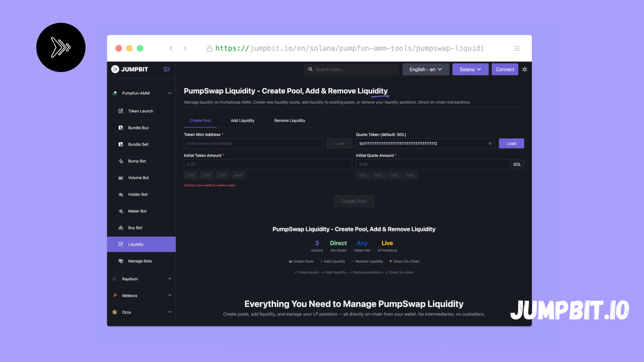The height and width of the screenshot is (362, 644).
Task: Open the Solana network dropdown
Action: pyautogui.click(x=470, y=69)
